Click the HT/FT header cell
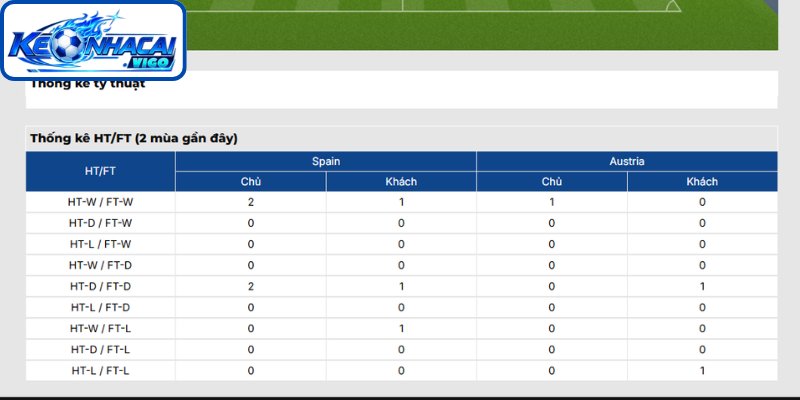 [101, 171]
